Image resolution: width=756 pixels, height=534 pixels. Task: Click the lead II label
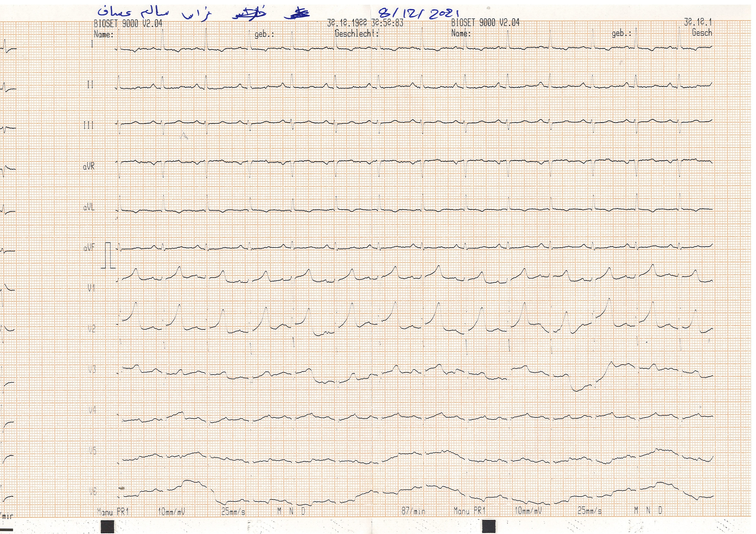90,85
